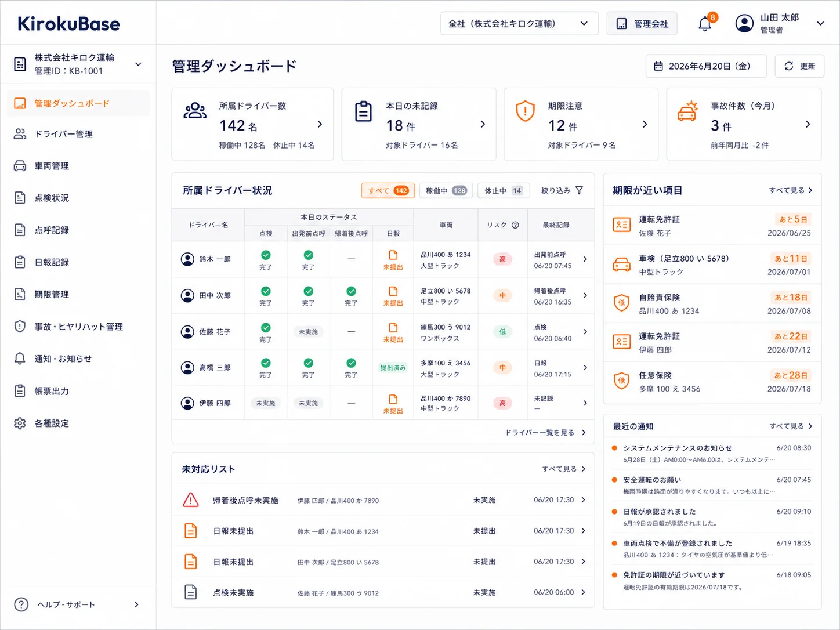Click the license card icon for 佐藤 花子 deadline
Viewport: 840px width, 630px height.
coord(621,225)
